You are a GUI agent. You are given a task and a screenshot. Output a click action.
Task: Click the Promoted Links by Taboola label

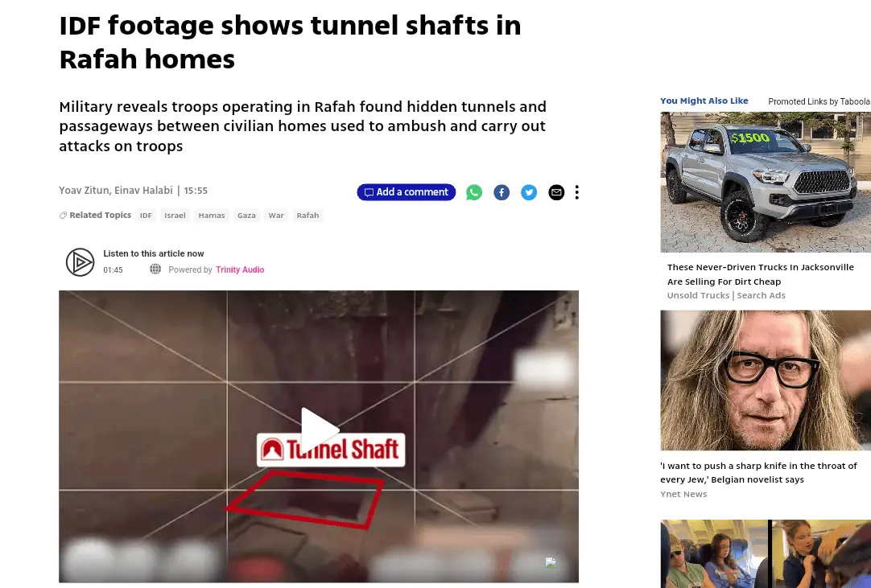coord(819,101)
